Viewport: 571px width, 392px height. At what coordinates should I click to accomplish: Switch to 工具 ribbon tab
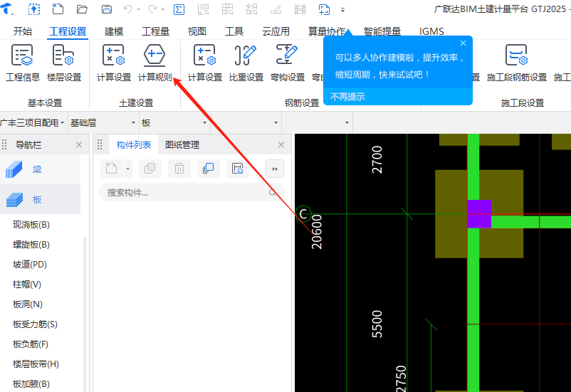(234, 31)
